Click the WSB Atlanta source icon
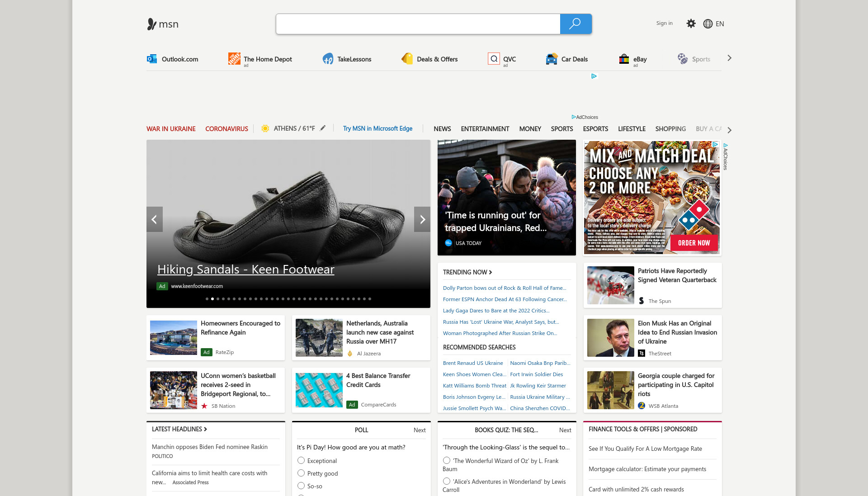 [642, 406]
